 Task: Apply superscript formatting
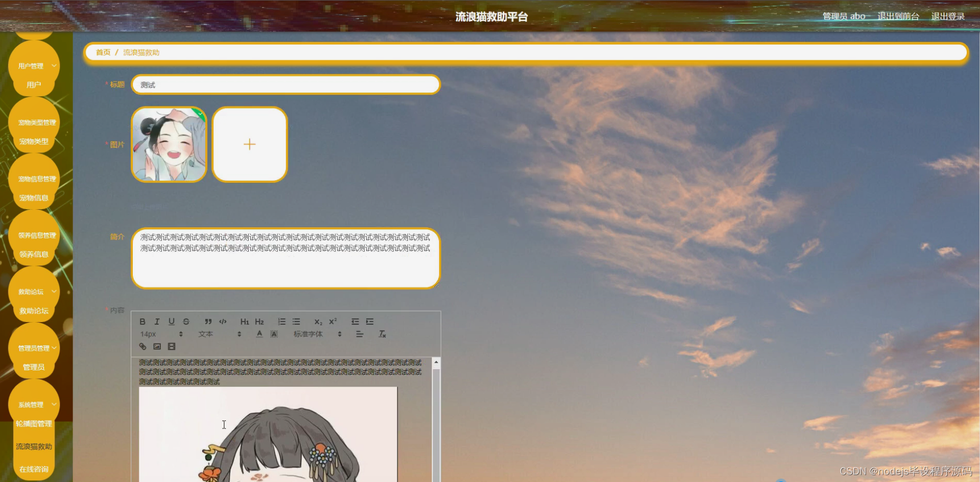pyautogui.click(x=333, y=322)
